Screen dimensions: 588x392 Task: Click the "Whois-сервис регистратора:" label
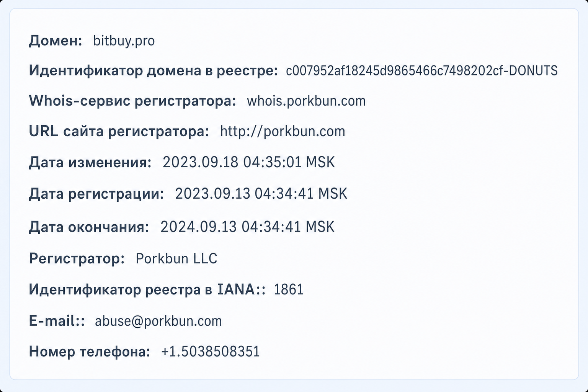tap(132, 101)
